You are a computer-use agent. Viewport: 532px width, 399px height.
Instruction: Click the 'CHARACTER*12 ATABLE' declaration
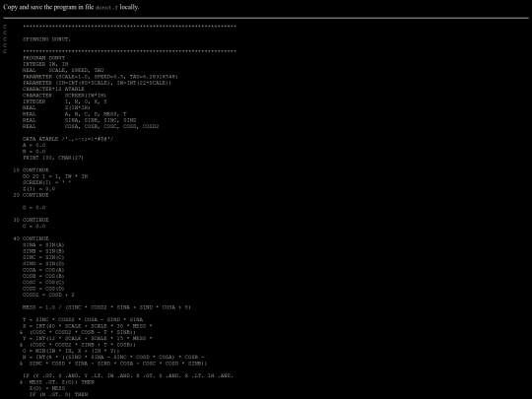(x=53, y=89)
